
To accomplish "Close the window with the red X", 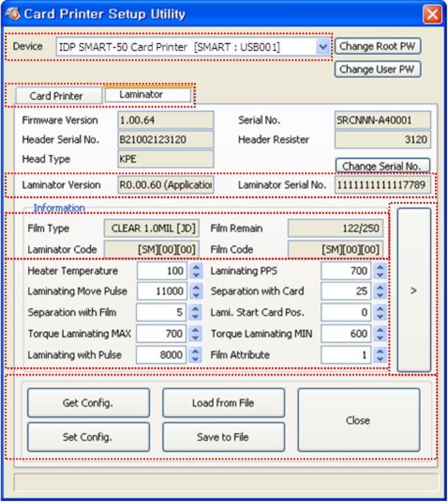I will click(432, 14).
